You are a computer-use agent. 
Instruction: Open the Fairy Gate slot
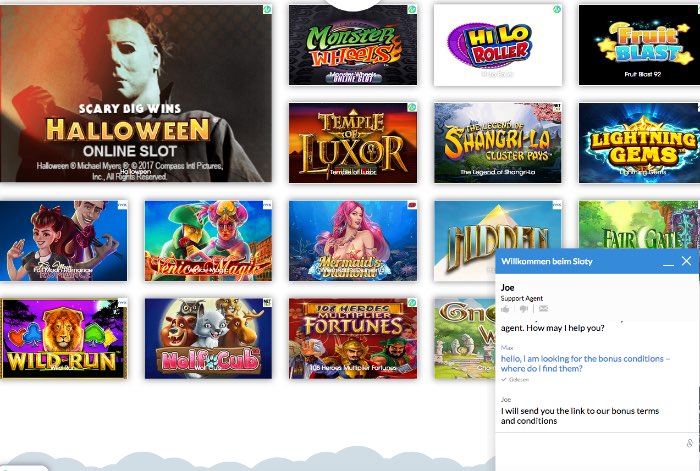pyautogui.click(x=639, y=225)
